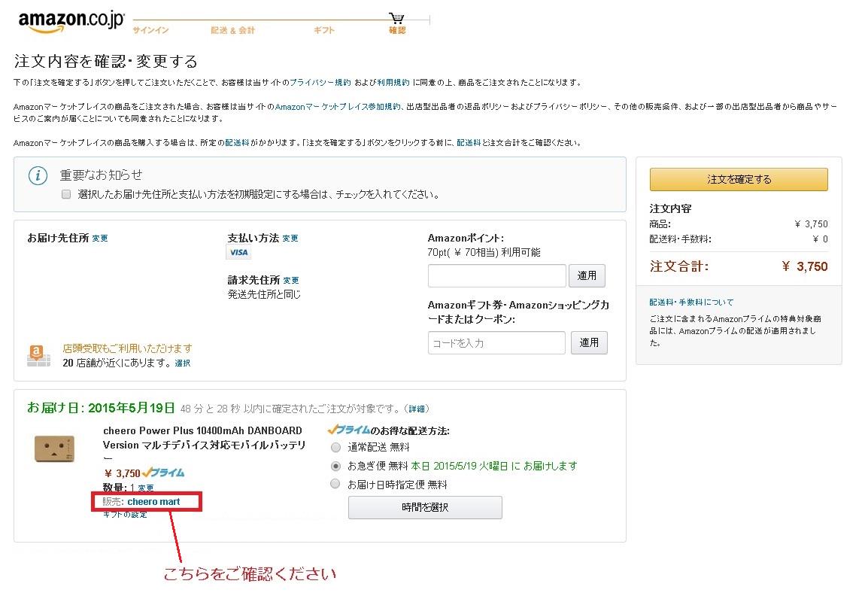Click 適用 button for gift code
This screenshot has width=868, height=602.
589,343
